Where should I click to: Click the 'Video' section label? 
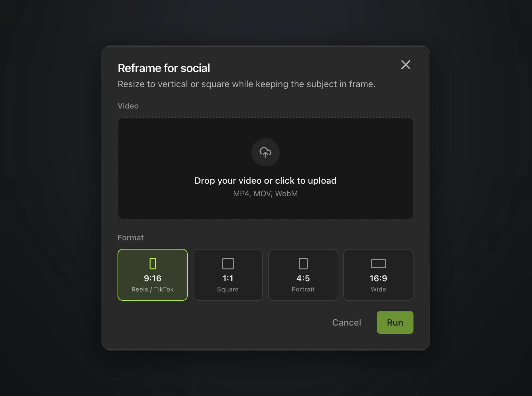click(x=128, y=106)
